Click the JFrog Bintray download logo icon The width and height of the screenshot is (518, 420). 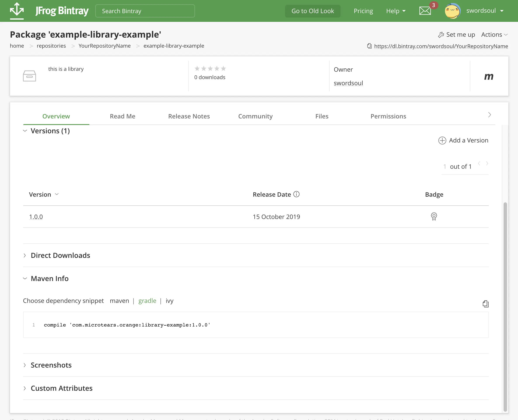tap(17, 10)
